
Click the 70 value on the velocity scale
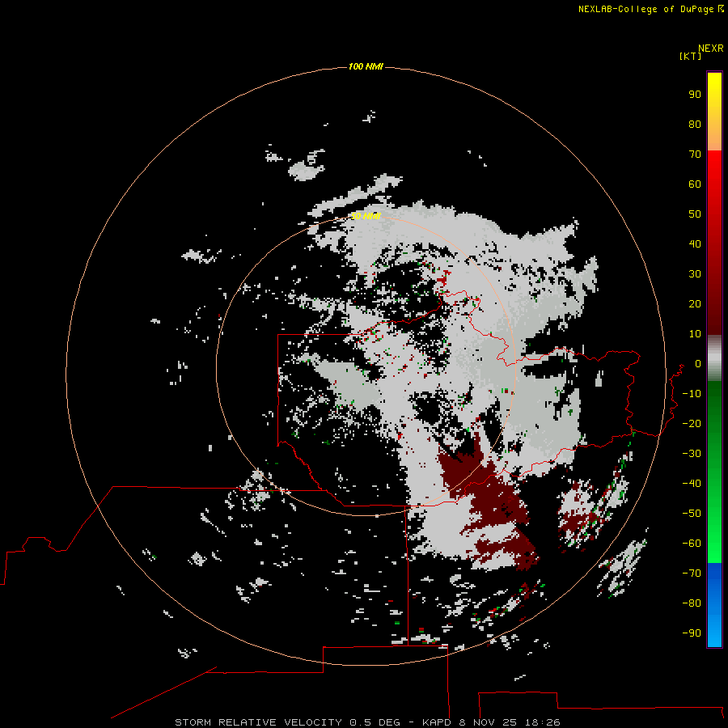(x=695, y=154)
